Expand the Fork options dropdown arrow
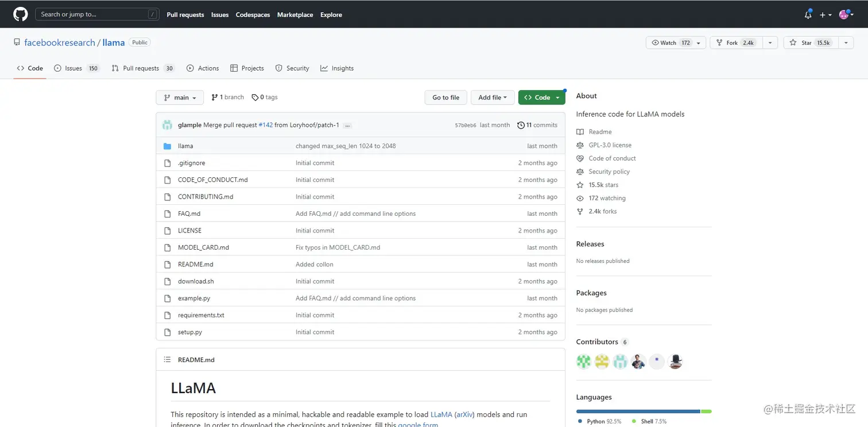868x427 pixels. 770,42
